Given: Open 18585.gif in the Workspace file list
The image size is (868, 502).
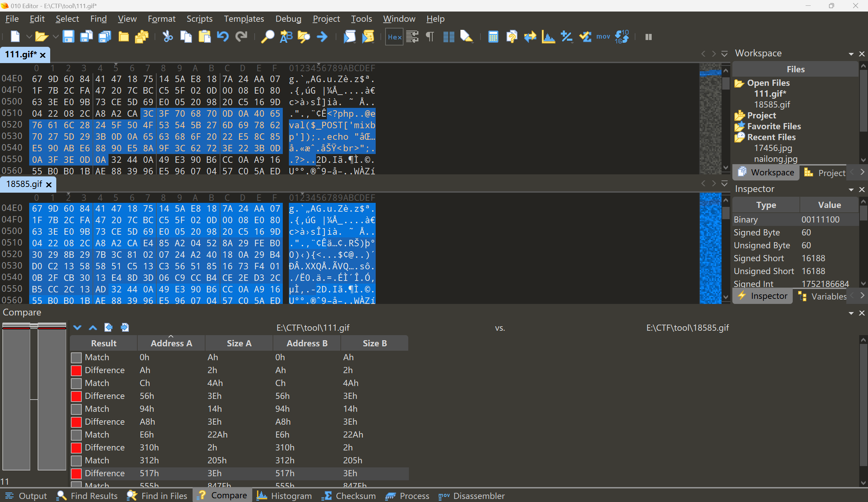Looking at the screenshot, I should [772, 104].
